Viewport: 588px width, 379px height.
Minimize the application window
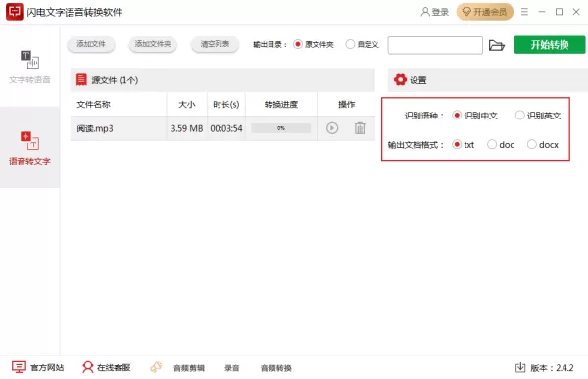tap(542, 12)
